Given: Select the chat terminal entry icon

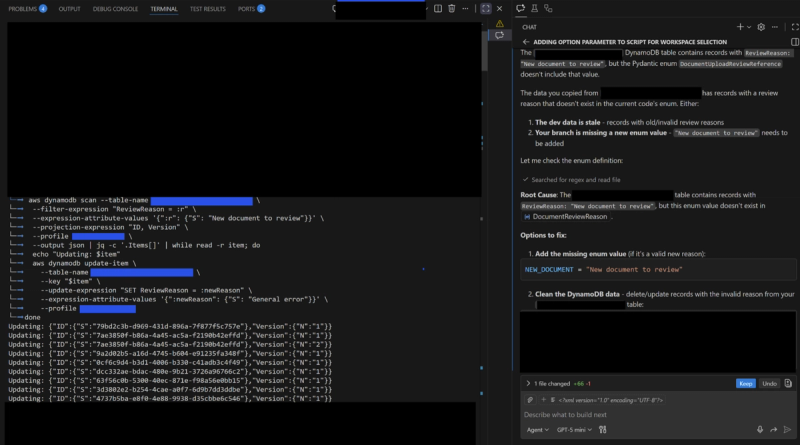Looking at the screenshot, I should [499, 35].
